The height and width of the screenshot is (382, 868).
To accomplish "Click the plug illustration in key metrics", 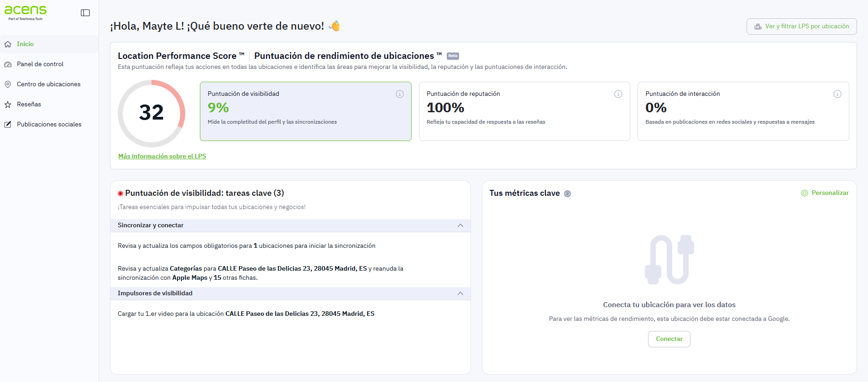I will (x=669, y=259).
